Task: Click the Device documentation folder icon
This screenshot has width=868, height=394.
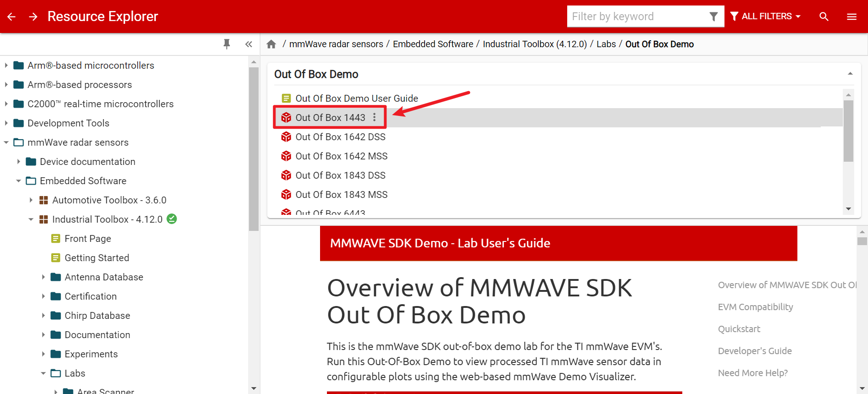Action: click(31, 161)
